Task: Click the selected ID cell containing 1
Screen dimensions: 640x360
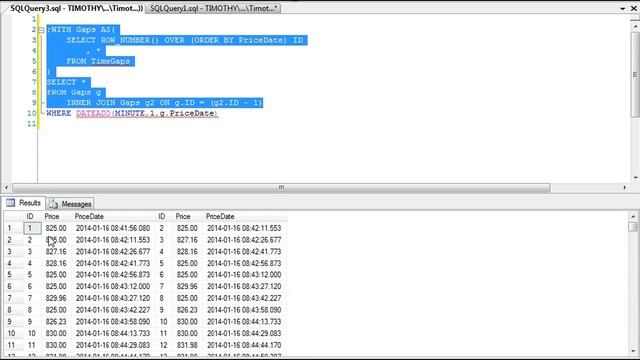Action: pyautogui.click(x=32, y=228)
